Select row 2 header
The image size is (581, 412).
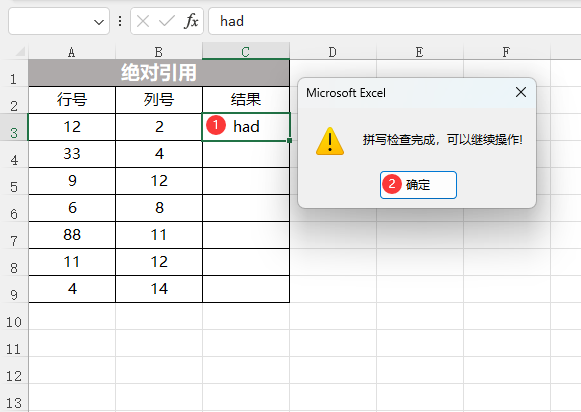coord(14,100)
